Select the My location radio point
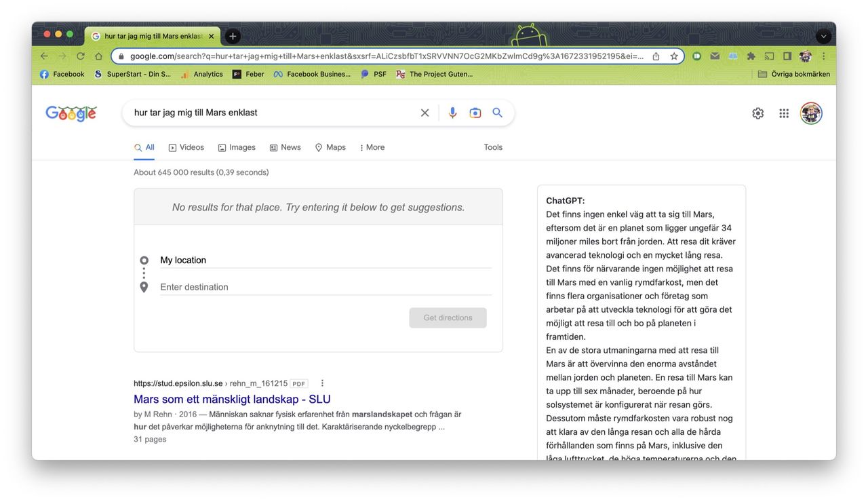This screenshot has width=868, height=502. tap(144, 260)
